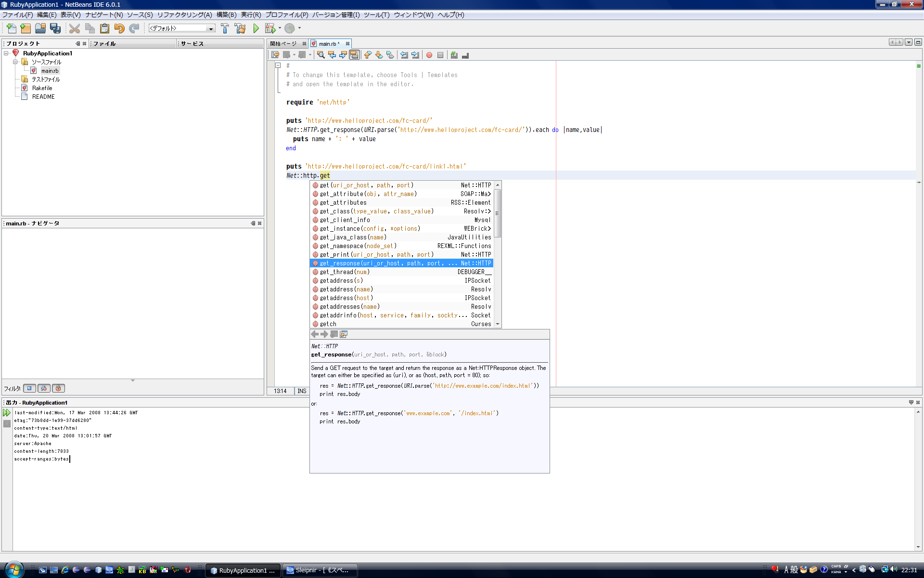Click the Undo arrow icon
This screenshot has width=924, height=578.
click(x=119, y=28)
